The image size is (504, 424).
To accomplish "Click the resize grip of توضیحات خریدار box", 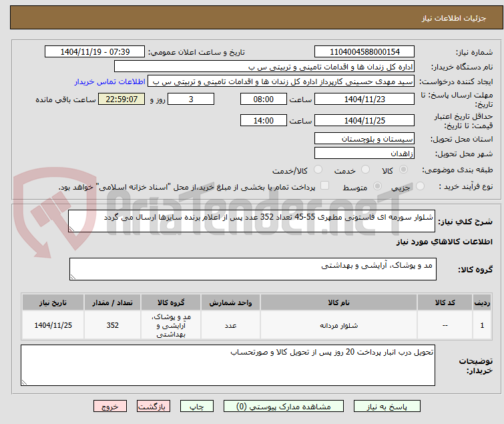I will point(24,382).
